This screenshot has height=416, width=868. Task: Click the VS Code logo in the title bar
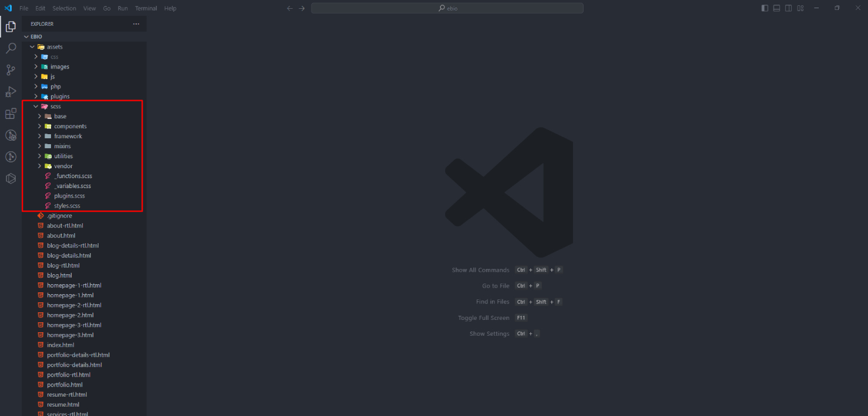coord(8,8)
